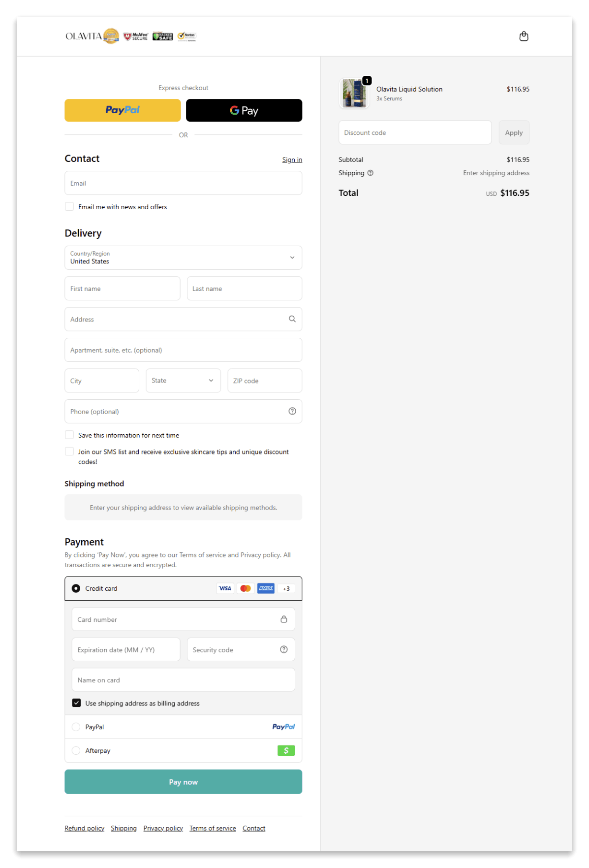Image resolution: width=589 pixels, height=868 pixels.
Task: Click the search icon in the Address field
Action: [x=292, y=319]
